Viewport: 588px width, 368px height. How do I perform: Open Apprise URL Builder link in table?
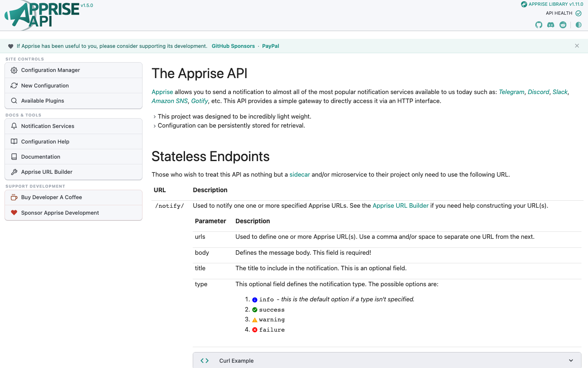pos(401,206)
